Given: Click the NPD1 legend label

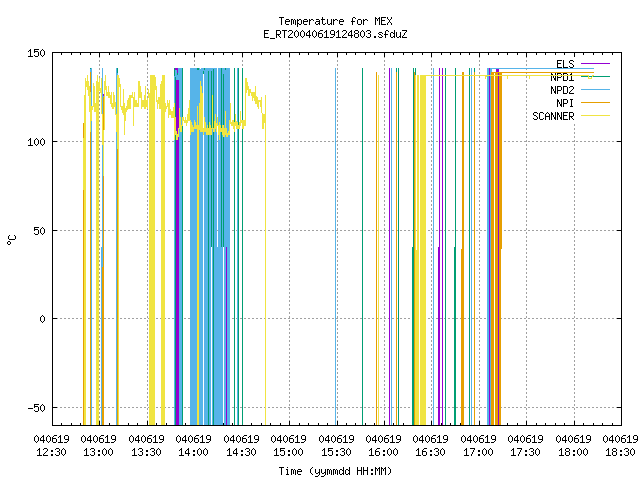Looking at the screenshot, I should pos(562,77).
